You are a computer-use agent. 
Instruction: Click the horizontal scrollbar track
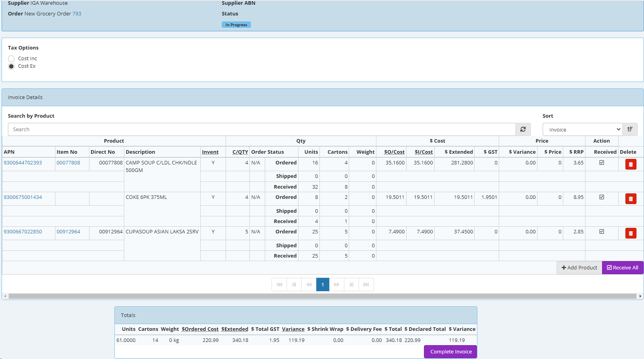[322, 296]
